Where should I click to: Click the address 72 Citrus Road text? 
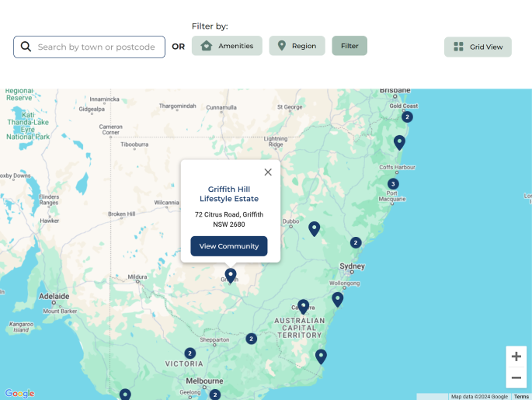[229, 219]
